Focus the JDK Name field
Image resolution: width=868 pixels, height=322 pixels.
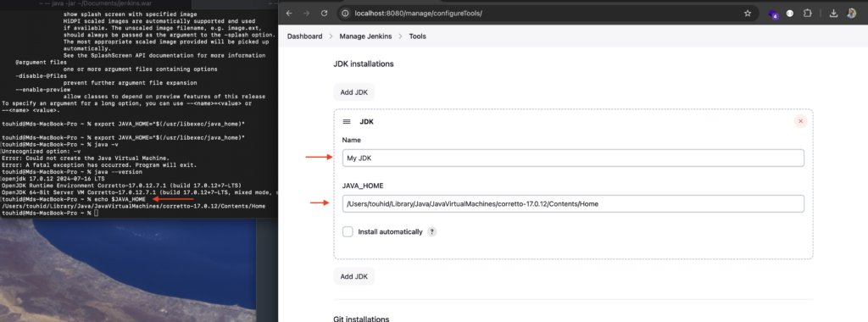point(573,158)
